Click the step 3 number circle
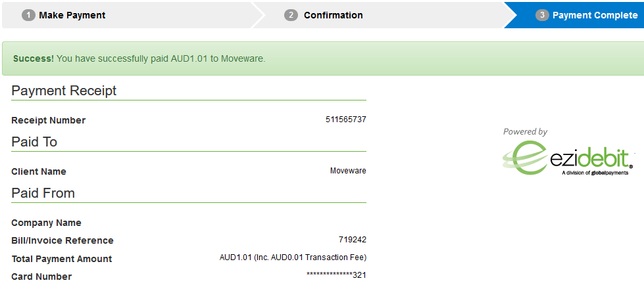This screenshot has height=289, width=644. (x=542, y=16)
